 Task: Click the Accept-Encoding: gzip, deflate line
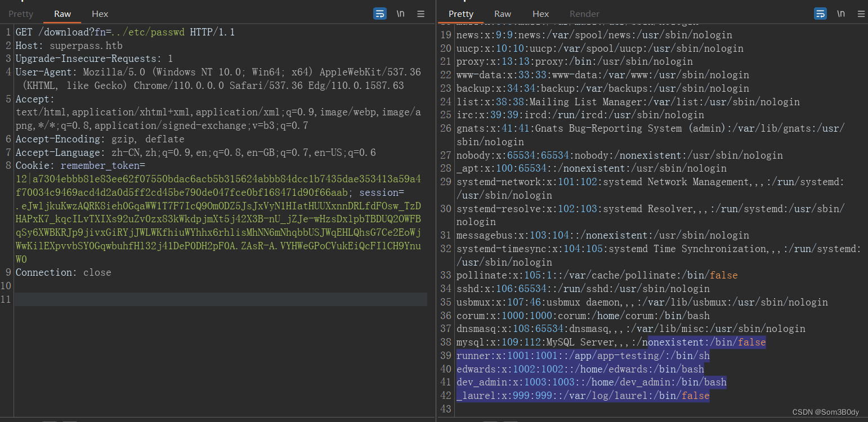pos(100,139)
